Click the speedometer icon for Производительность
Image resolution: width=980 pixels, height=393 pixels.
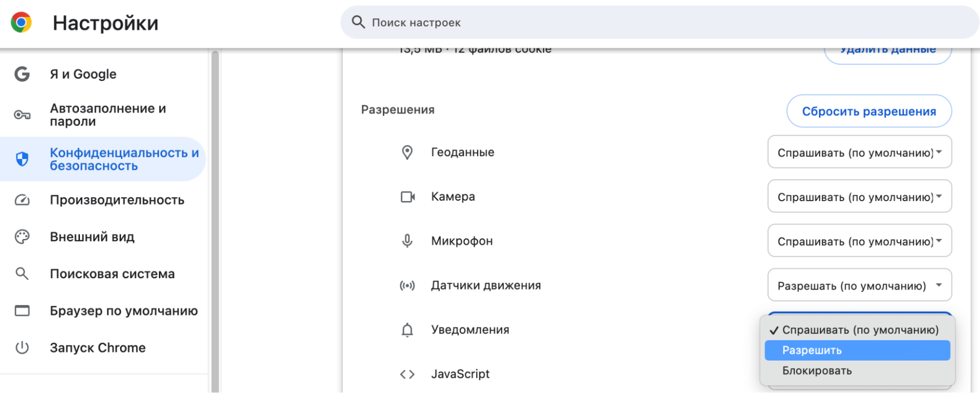22,200
